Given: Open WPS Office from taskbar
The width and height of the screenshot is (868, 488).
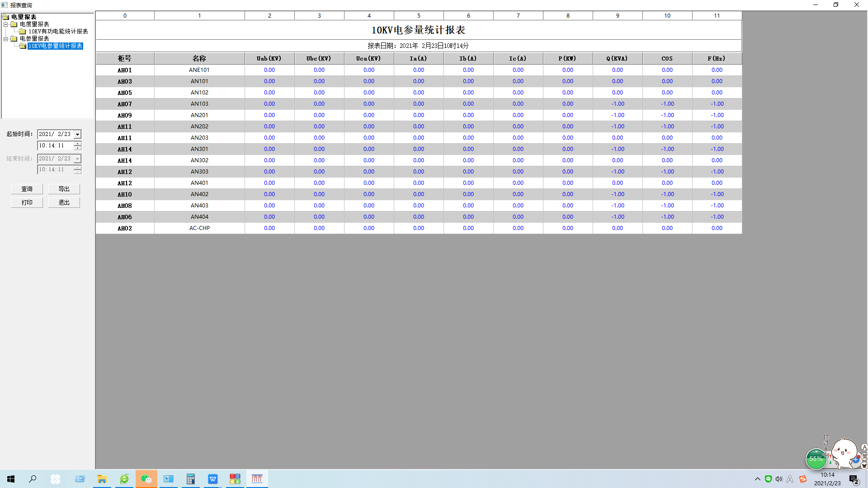Looking at the screenshot, I should point(213,479).
